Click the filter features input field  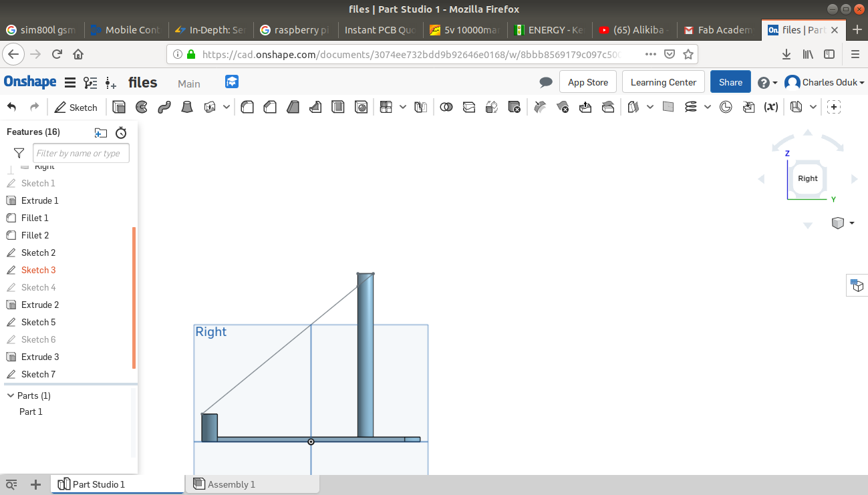tap(81, 153)
